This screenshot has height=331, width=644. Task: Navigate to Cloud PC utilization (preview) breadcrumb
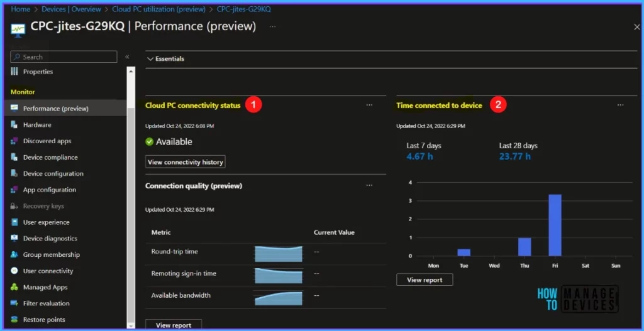(x=159, y=9)
